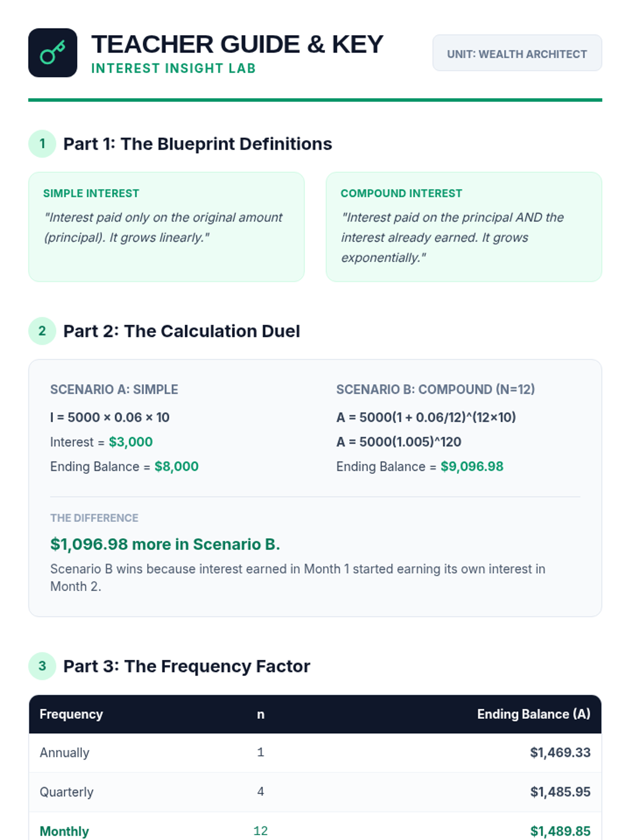Click the Part 3 number badge

[x=42, y=666]
